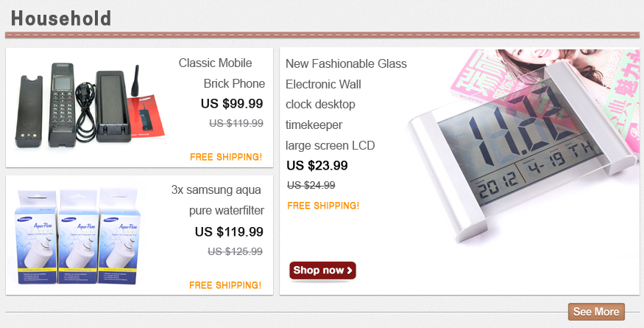Image resolution: width=644 pixels, height=328 pixels.
Task: Click the struck-through US $24.99 original price
Action: (x=311, y=185)
